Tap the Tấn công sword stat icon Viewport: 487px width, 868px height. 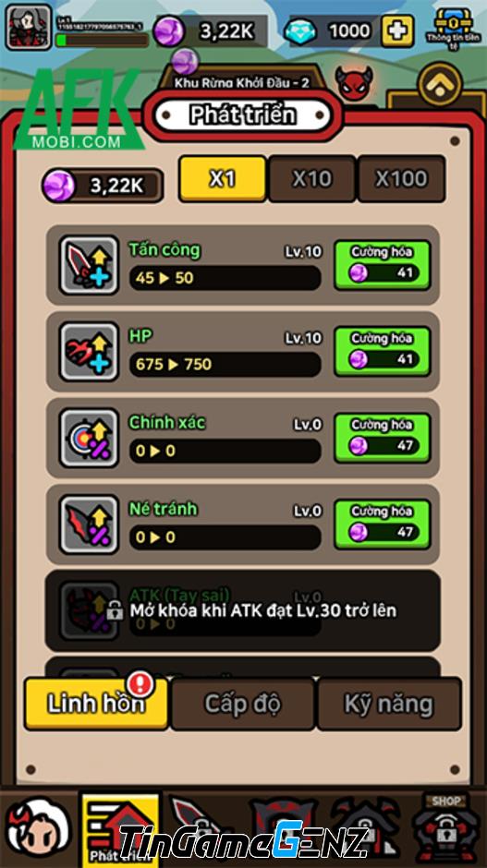[x=89, y=265]
